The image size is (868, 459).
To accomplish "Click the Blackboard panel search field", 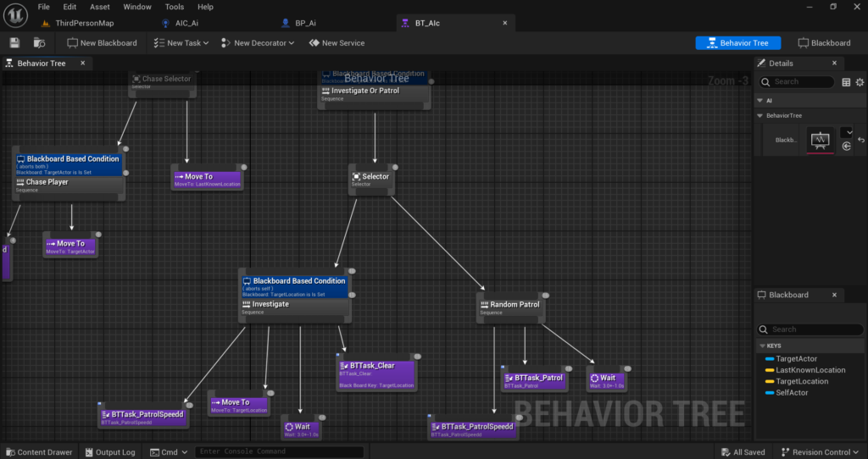I will (x=810, y=329).
